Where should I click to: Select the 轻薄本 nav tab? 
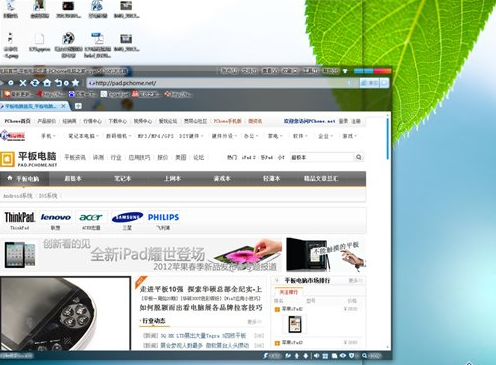tap(271, 179)
